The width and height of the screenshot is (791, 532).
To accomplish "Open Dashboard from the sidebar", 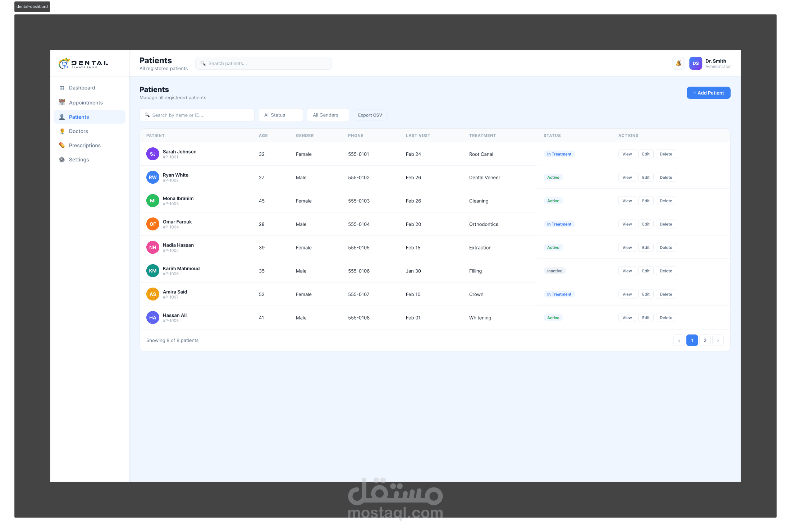I will [x=82, y=88].
